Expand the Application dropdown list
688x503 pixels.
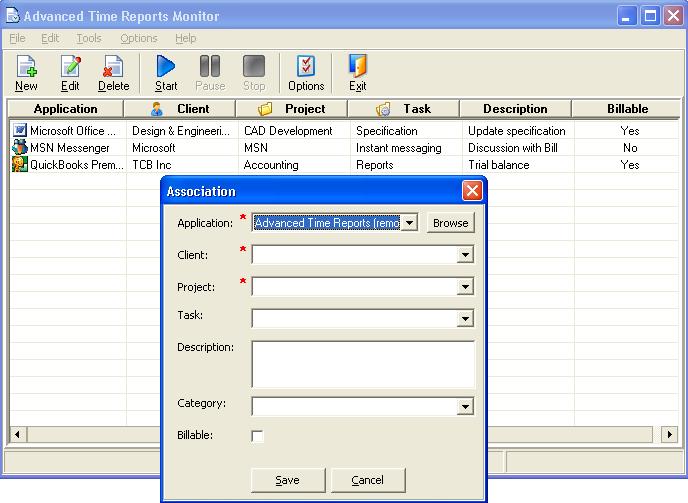(409, 223)
